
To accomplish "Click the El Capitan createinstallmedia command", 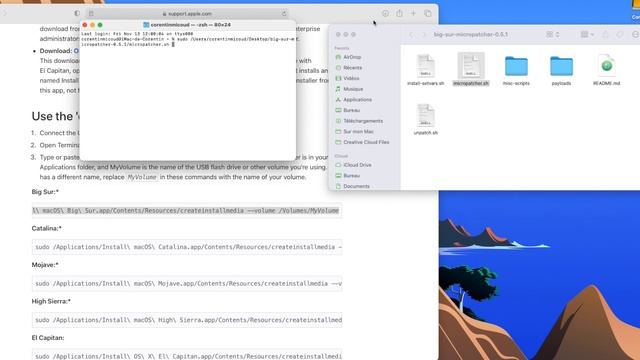I will (187, 354).
